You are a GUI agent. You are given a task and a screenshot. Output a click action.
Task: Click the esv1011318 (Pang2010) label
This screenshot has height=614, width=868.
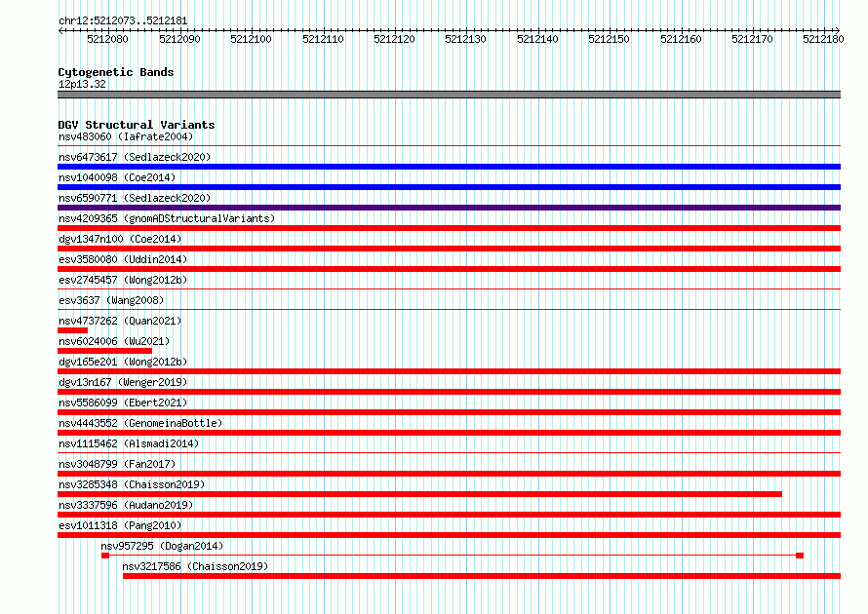[120, 525]
